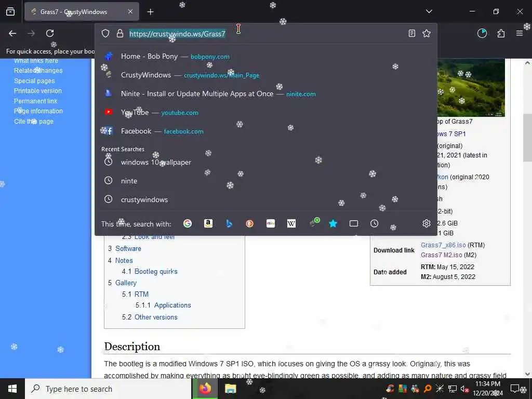Open Firefox from the taskbar
532x399 pixels.
[205, 389]
